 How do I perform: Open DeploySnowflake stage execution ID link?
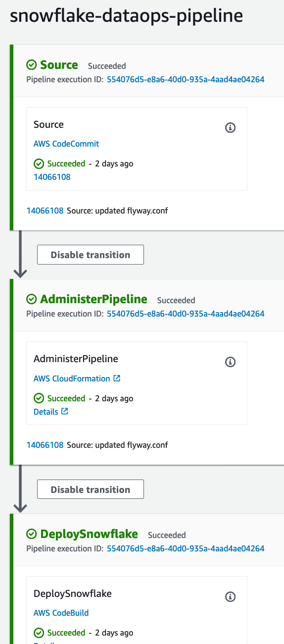pyautogui.click(x=186, y=548)
